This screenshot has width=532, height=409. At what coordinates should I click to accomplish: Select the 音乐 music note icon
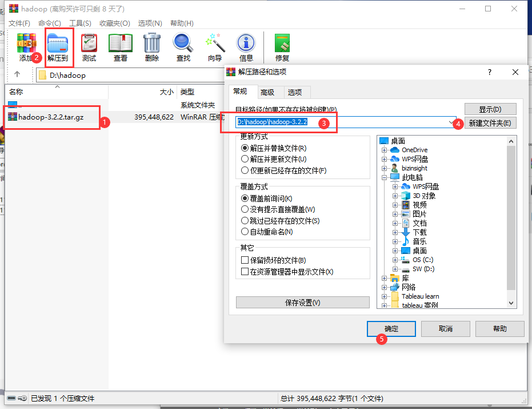coord(406,241)
